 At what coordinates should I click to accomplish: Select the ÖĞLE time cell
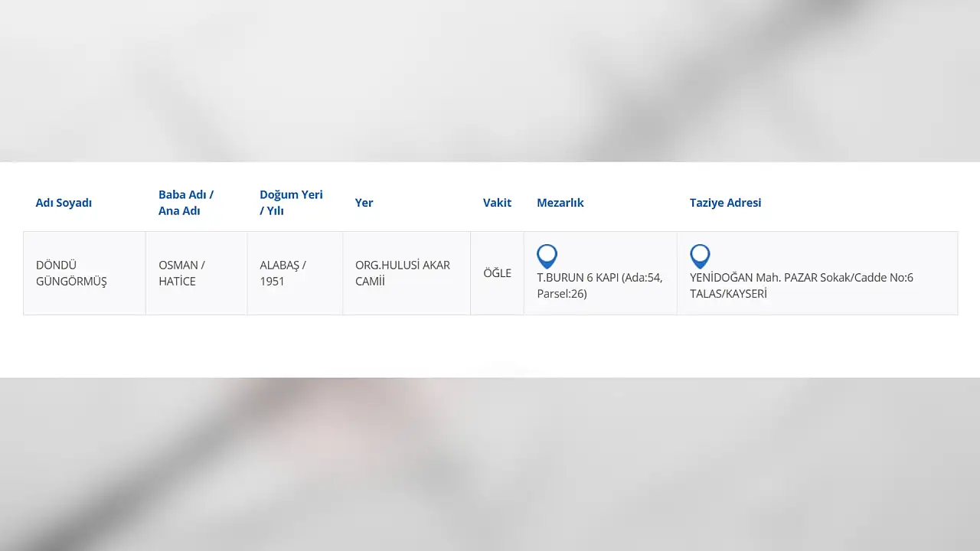click(497, 273)
